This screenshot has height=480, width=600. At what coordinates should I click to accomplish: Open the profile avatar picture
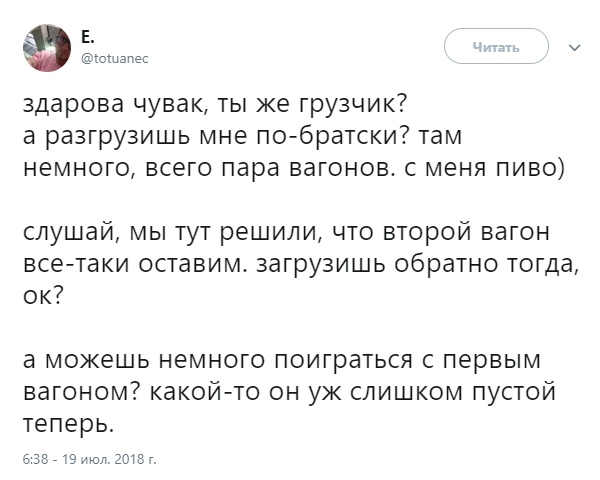tap(45, 47)
